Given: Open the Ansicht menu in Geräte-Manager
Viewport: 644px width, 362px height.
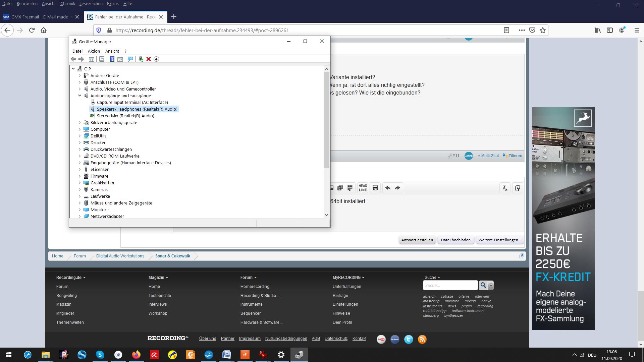Looking at the screenshot, I should [112, 51].
